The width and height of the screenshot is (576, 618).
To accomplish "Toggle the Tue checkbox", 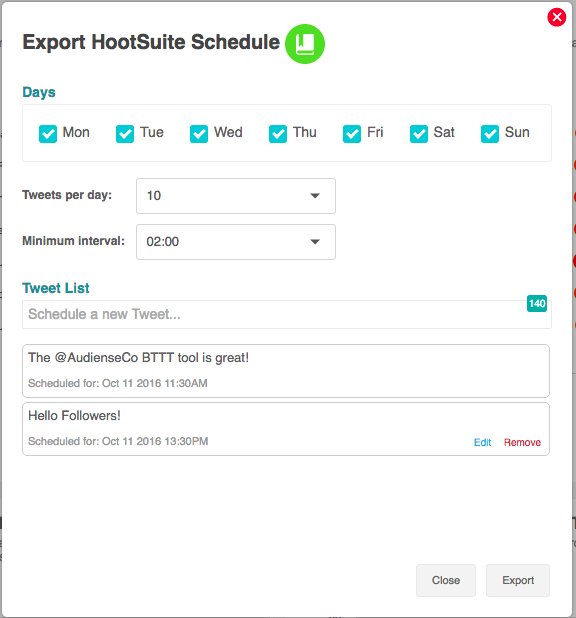I will point(125,134).
